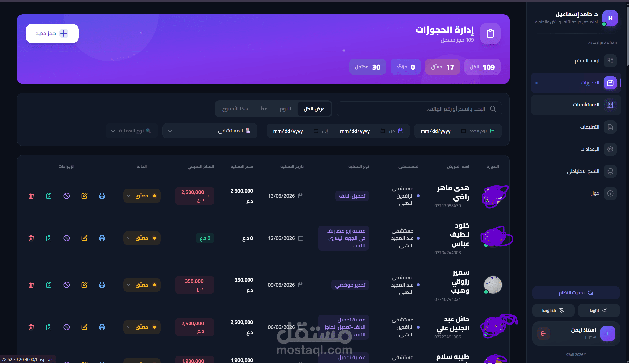Open حول in sidebar
Image resolution: width=629 pixels, height=364 pixels.
pos(576,193)
